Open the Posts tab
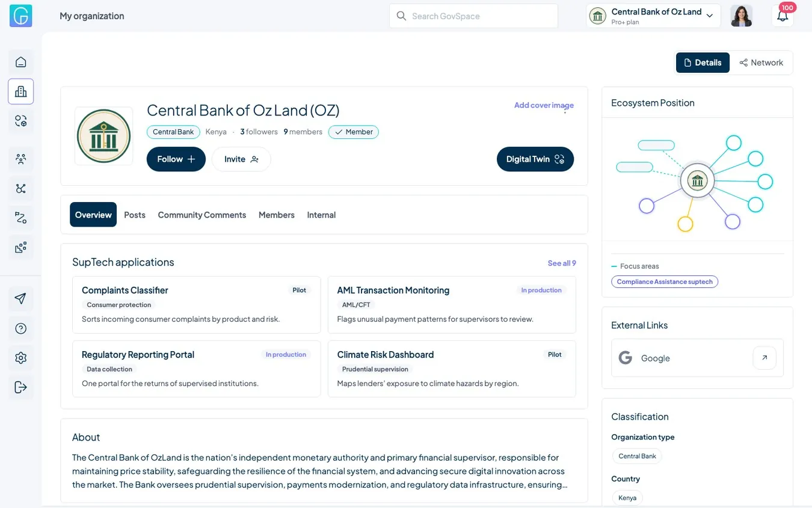 click(135, 215)
